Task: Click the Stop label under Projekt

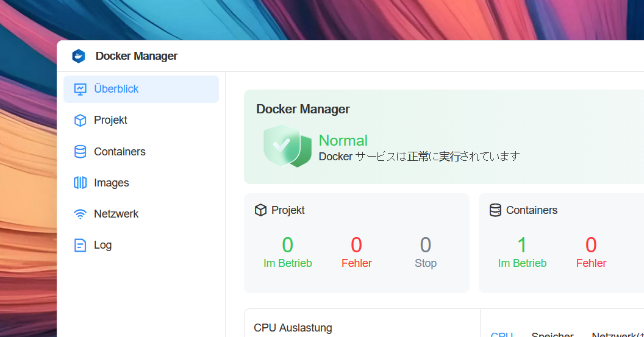Action: (426, 263)
